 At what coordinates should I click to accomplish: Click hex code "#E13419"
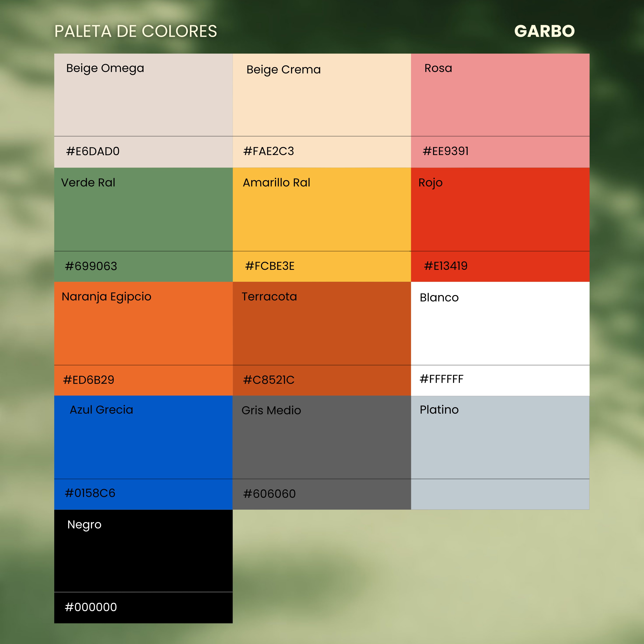point(446,266)
